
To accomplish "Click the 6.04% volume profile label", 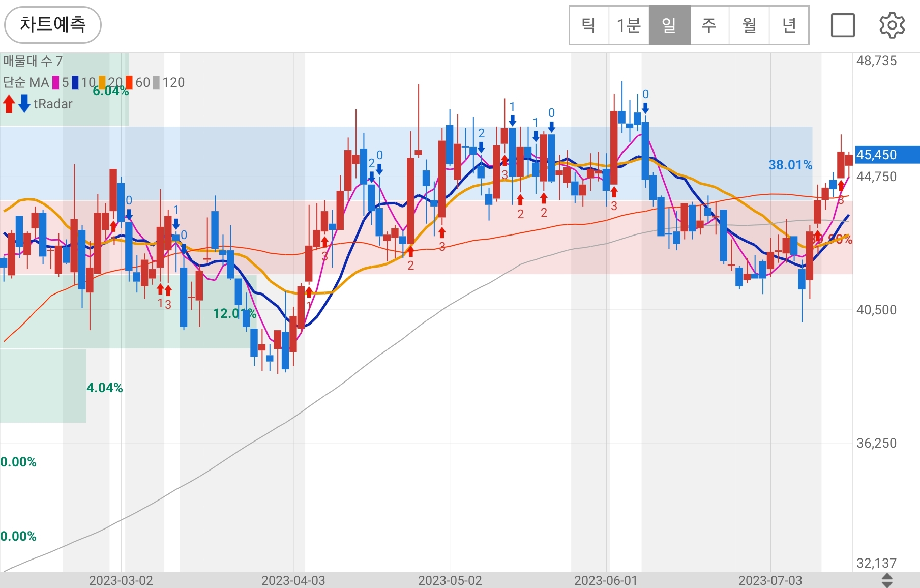I will 111,91.
